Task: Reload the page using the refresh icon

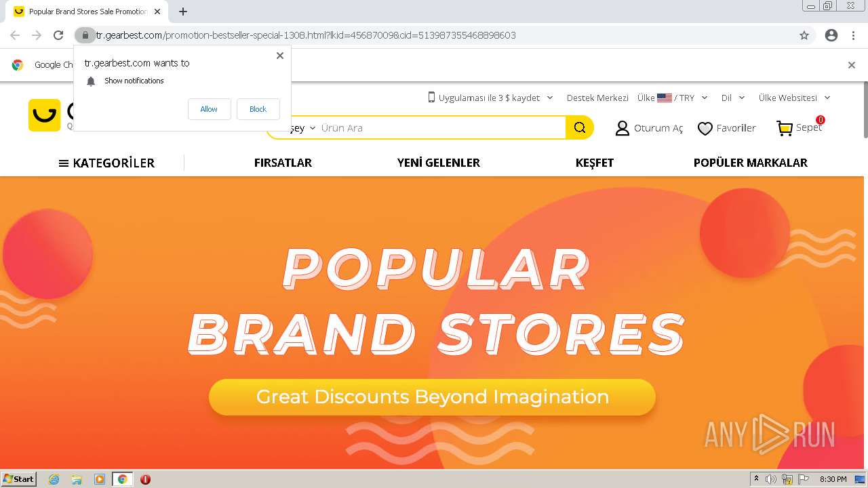Action: point(58,35)
